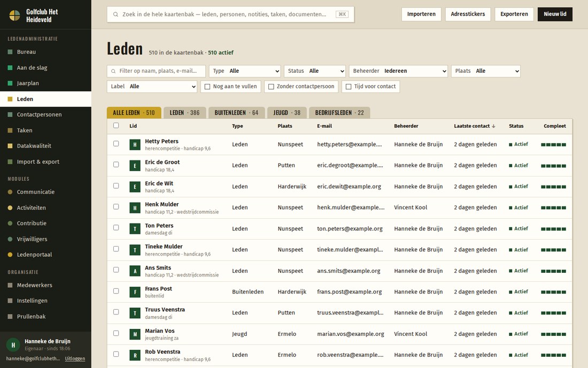
Task: Click the search magnifier icon in global search
Action: (x=115, y=14)
